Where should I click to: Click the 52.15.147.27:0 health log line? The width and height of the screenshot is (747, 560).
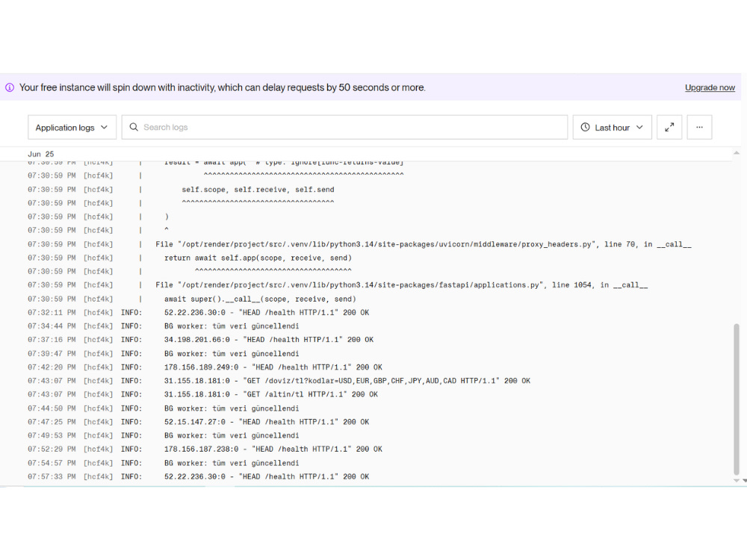[x=198, y=422]
